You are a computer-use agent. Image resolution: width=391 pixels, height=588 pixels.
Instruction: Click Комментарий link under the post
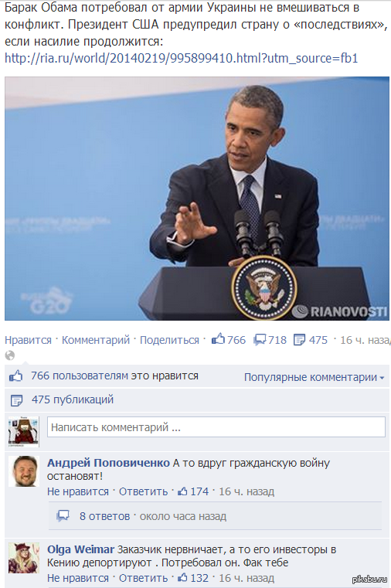point(96,340)
